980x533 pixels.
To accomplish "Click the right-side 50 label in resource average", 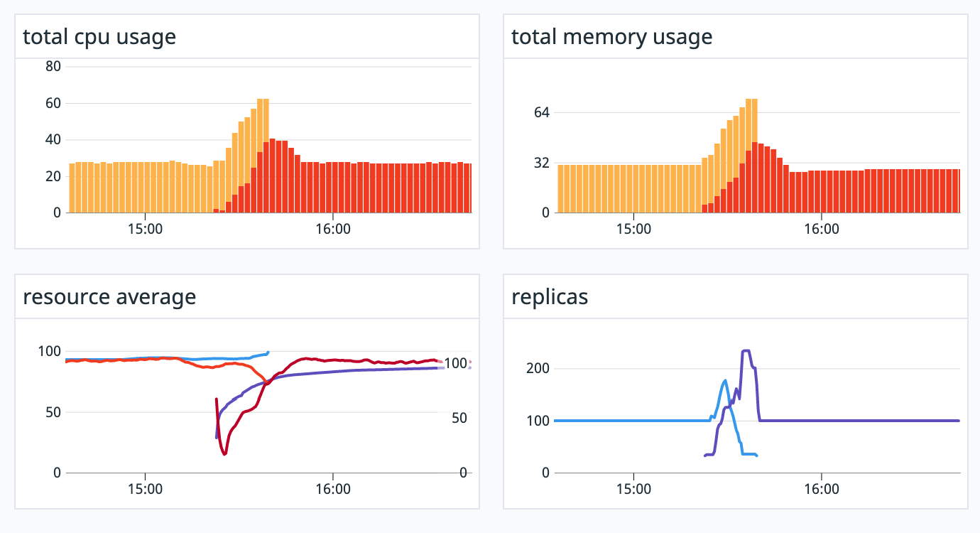I will pos(459,418).
